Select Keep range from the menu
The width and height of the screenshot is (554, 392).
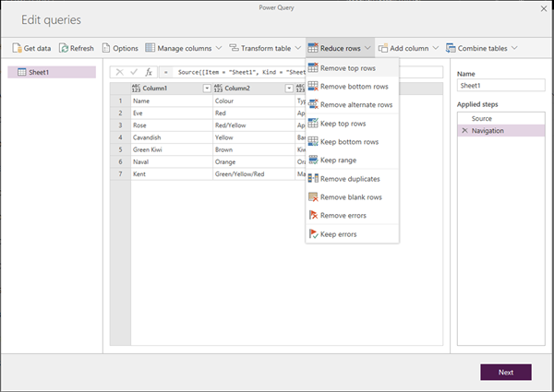[339, 160]
